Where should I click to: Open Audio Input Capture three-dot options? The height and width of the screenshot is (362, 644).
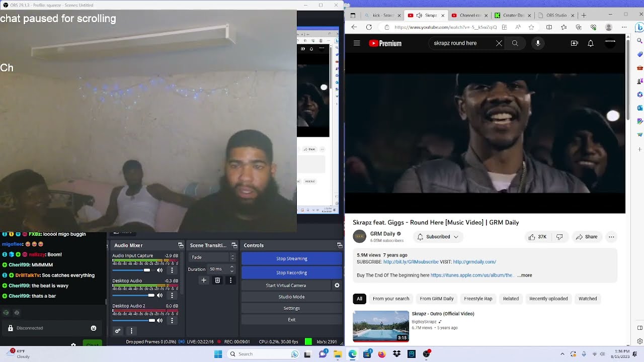coord(172,270)
